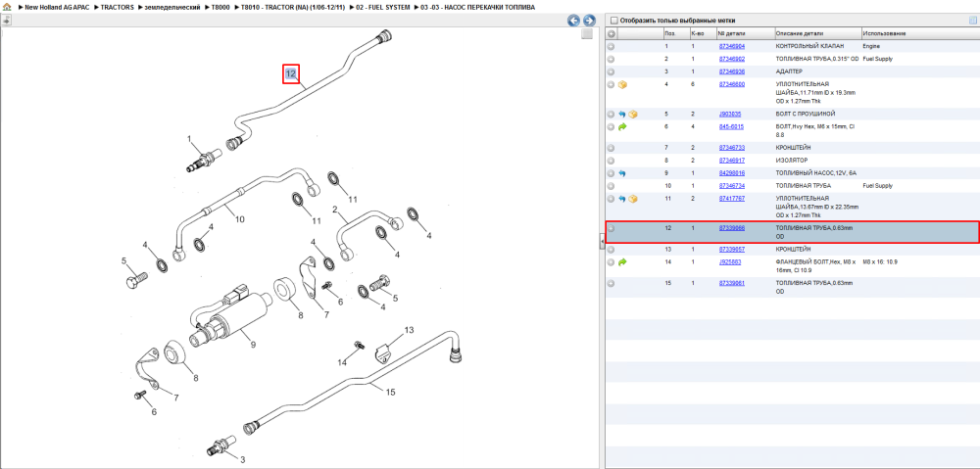
Task: Add КОНТРОЛЬНЫЙ КЛАПАН row via its circle icon
Action: coord(612,46)
